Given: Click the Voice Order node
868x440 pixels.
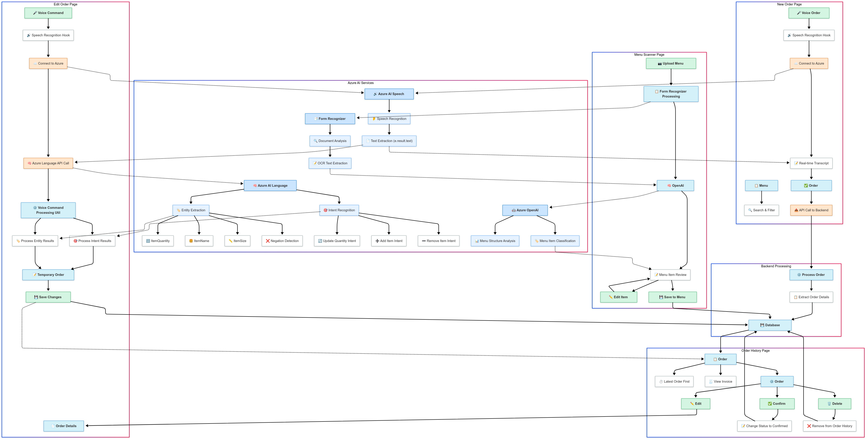Looking at the screenshot, I should [809, 13].
